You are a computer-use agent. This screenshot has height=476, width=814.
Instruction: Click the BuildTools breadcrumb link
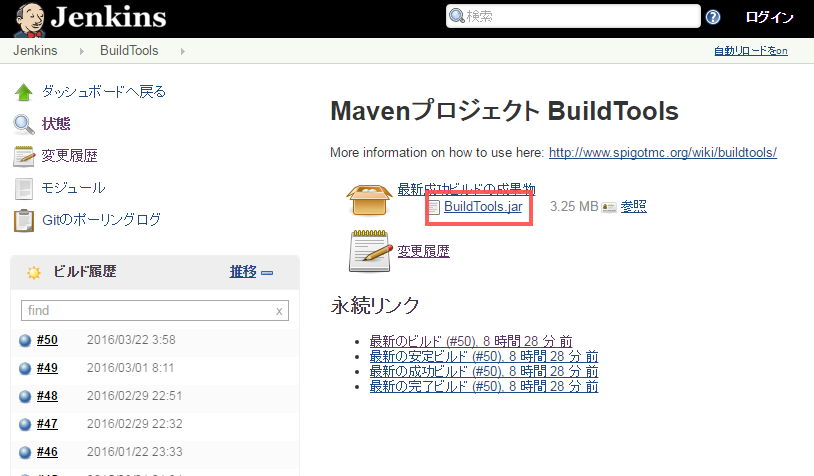point(129,50)
